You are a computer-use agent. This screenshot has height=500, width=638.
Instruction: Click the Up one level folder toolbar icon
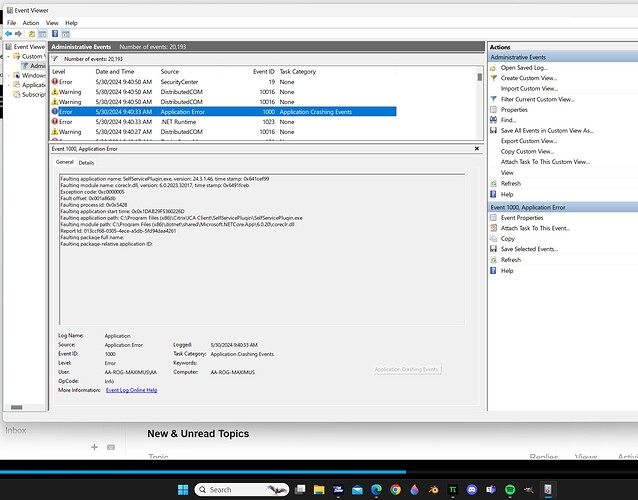(32, 34)
